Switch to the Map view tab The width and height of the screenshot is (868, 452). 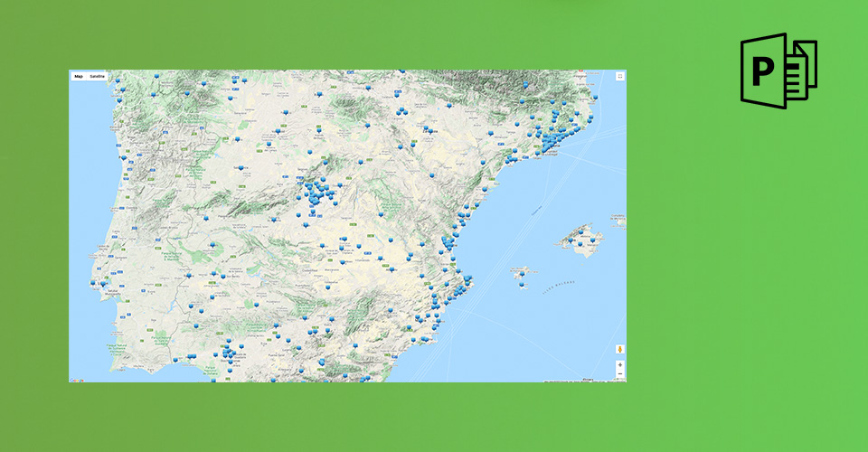pyautogui.click(x=79, y=77)
